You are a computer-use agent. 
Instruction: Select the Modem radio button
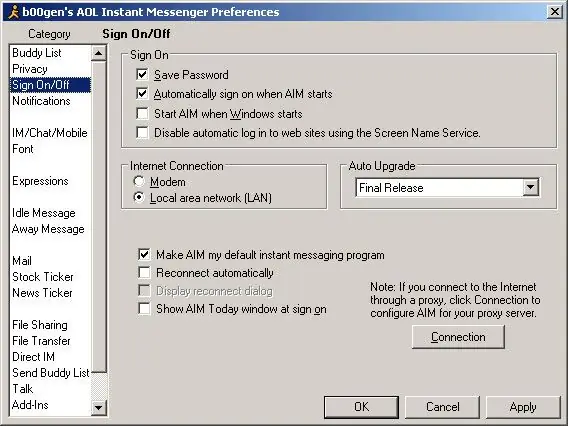point(139,181)
